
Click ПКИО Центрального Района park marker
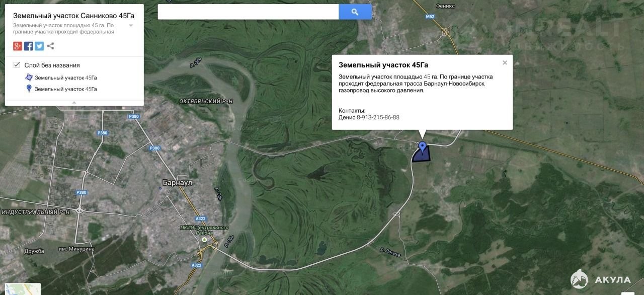204,240
